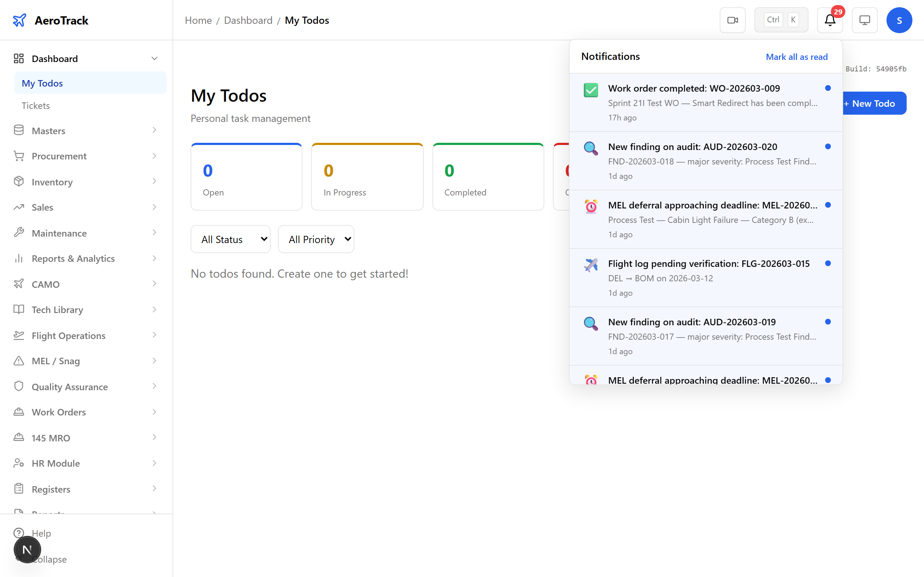The image size is (924, 577).
Task: Select the CAMO airplane icon
Action: (x=19, y=284)
